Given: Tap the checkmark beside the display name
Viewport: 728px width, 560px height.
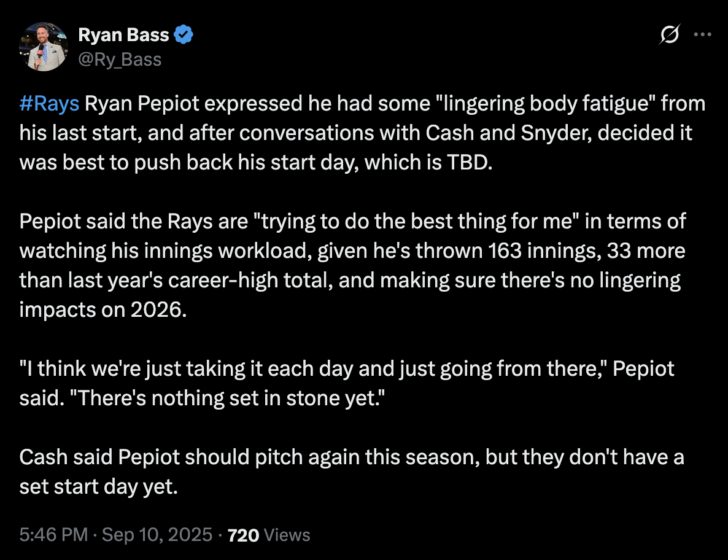Looking at the screenshot, I should point(184,34).
